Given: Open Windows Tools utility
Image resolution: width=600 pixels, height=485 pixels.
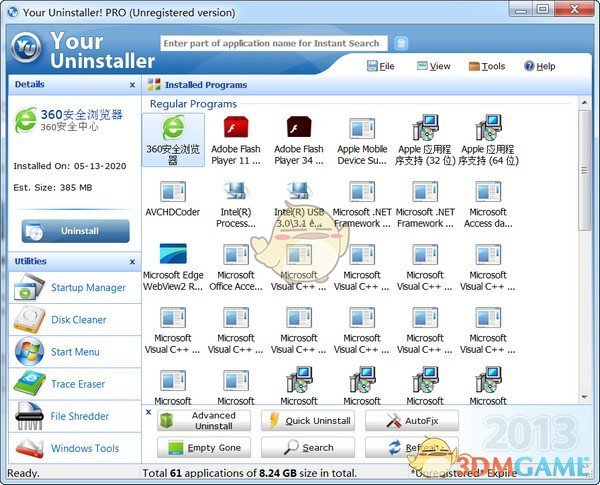Looking at the screenshot, I should [x=75, y=448].
